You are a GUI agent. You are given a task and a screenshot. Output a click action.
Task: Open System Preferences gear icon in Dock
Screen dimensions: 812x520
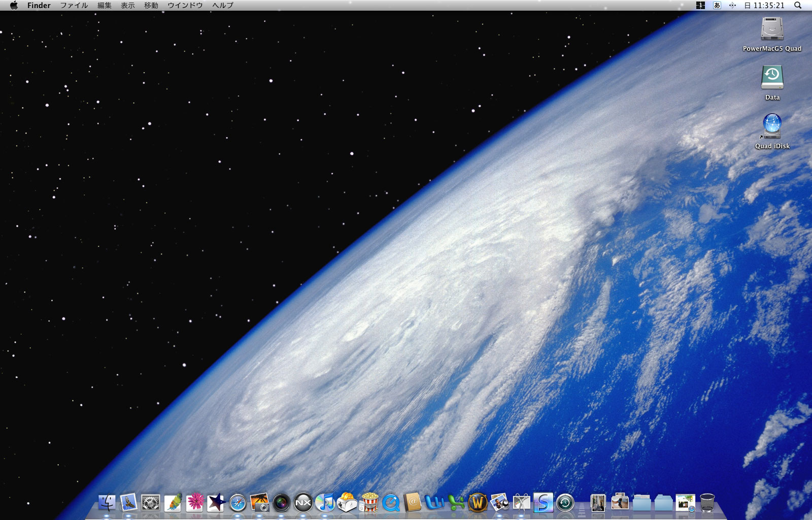coord(151,503)
